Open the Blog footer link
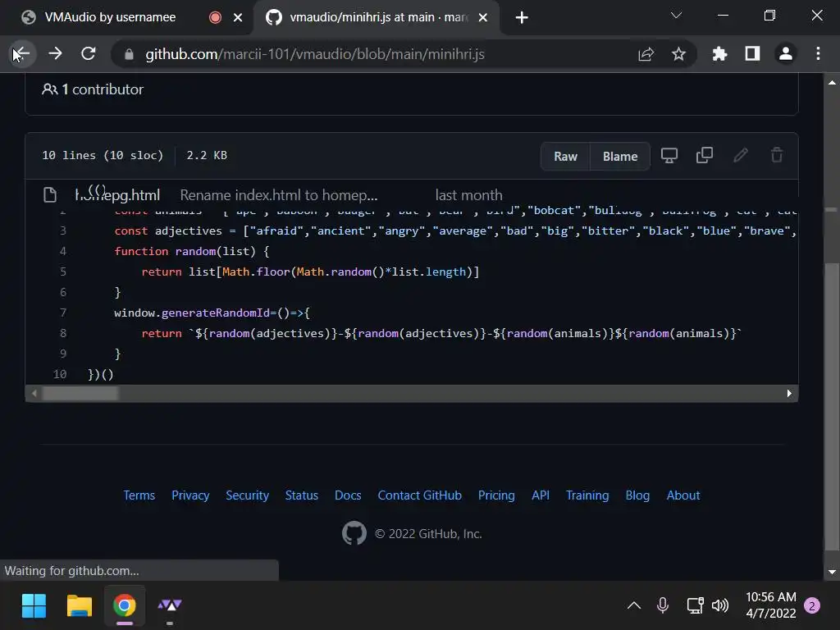Screen dimensions: 840x630 (x=637, y=495)
